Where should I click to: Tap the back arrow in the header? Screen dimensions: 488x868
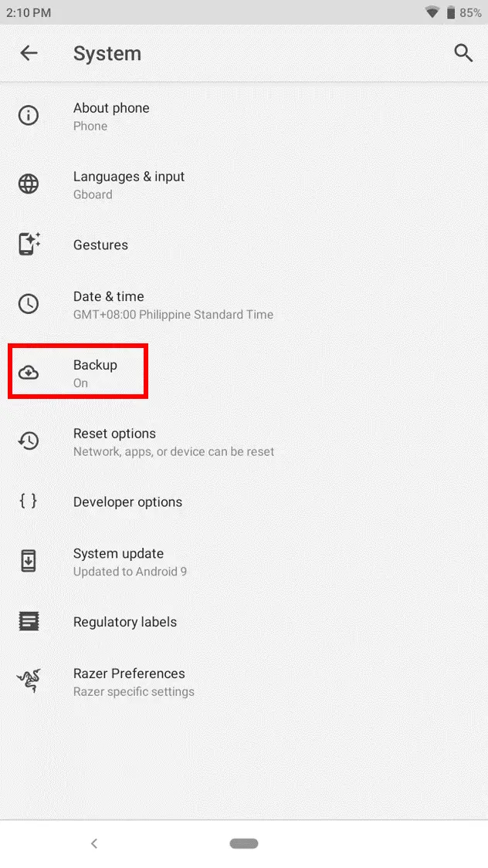[29, 53]
